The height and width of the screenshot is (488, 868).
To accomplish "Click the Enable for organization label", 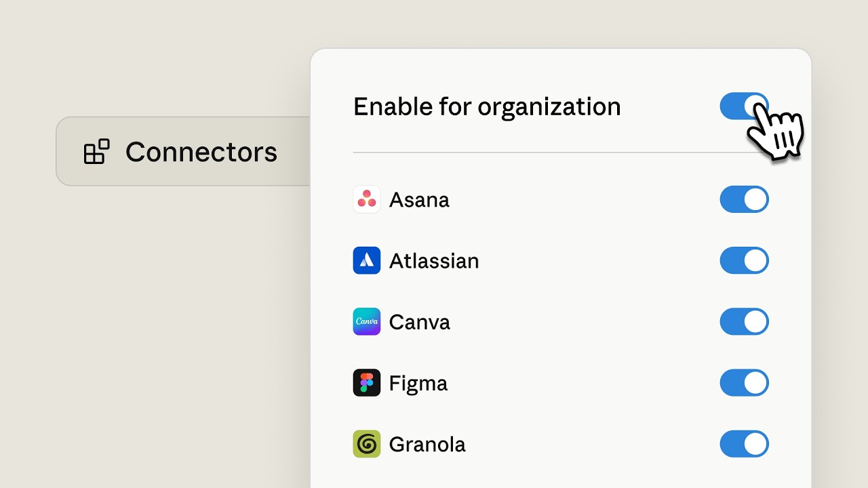I will [487, 107].
